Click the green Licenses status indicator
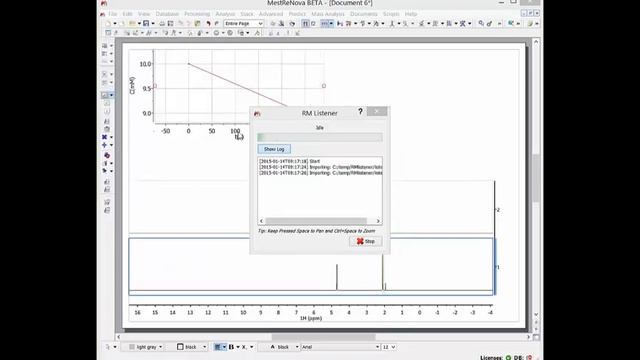 point(508,358)
